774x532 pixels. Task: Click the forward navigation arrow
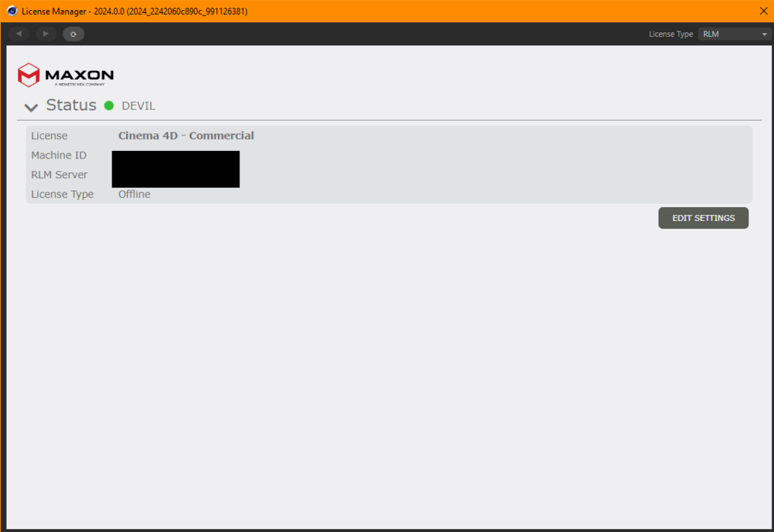click(46, 34)
